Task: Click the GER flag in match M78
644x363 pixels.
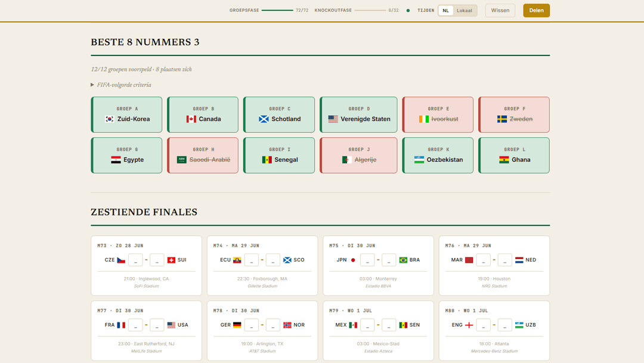Action: 237,325
